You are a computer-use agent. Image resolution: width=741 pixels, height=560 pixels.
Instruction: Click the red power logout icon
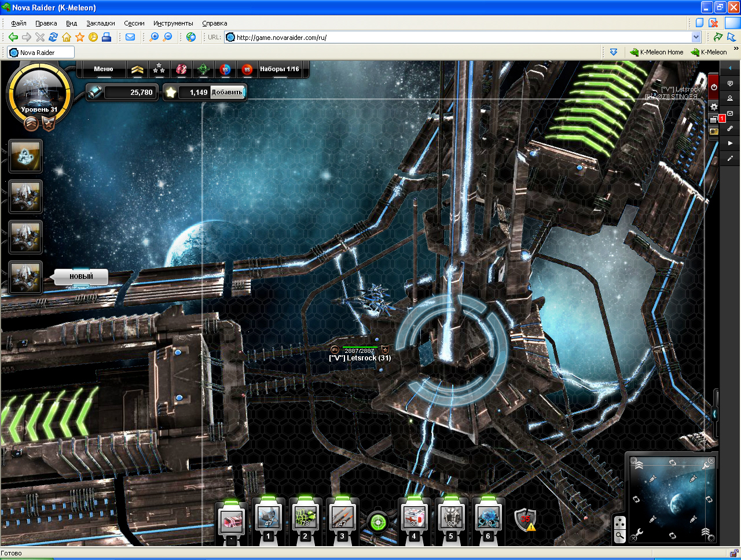(x=714, y=87)
